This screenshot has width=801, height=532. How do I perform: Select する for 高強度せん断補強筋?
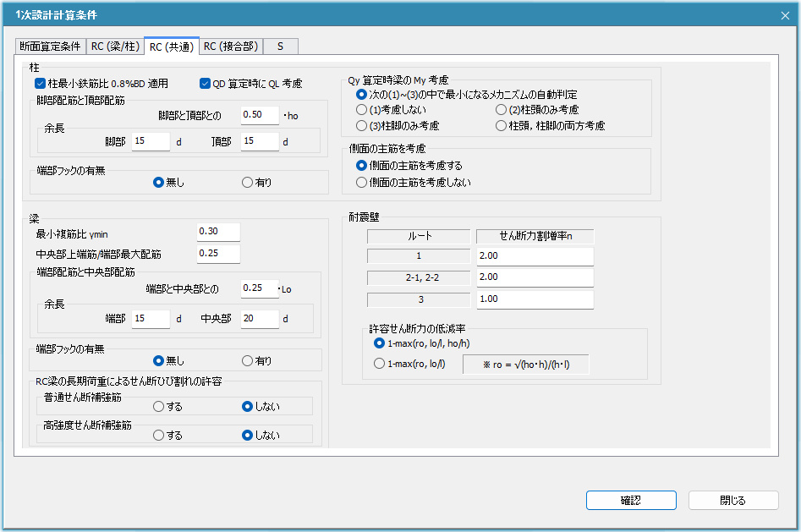click(x=167, y=435)
